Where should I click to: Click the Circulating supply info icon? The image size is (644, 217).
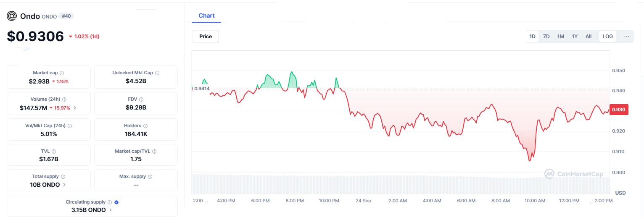click(x=110, y=202)
